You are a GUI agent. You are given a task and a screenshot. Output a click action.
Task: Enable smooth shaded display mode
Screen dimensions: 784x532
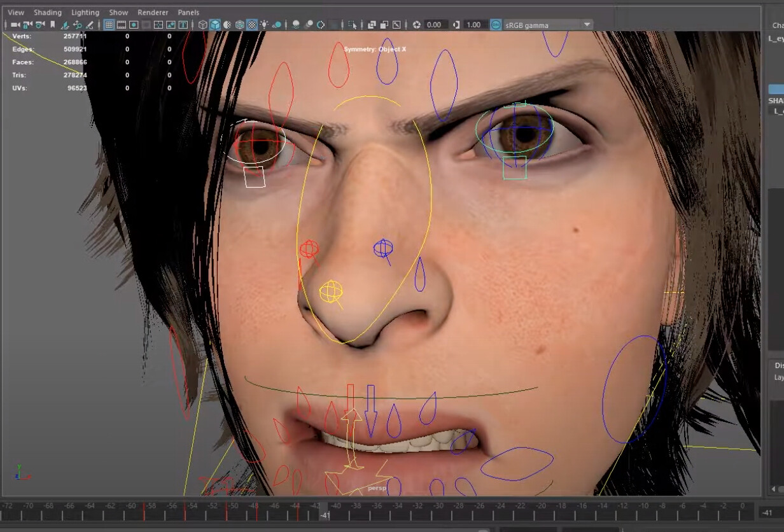click(216, 24)
